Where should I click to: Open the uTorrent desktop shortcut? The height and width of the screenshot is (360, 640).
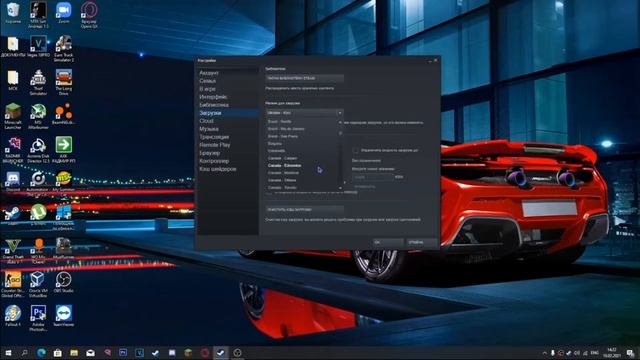[x=38, y=215]
